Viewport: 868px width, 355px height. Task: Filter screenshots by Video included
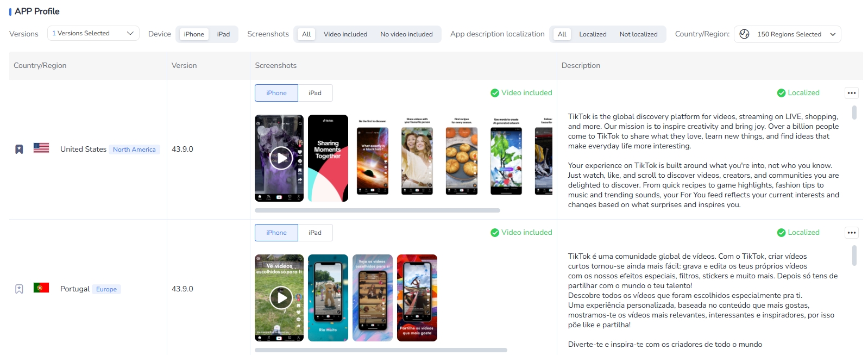(x=345, y=34)
